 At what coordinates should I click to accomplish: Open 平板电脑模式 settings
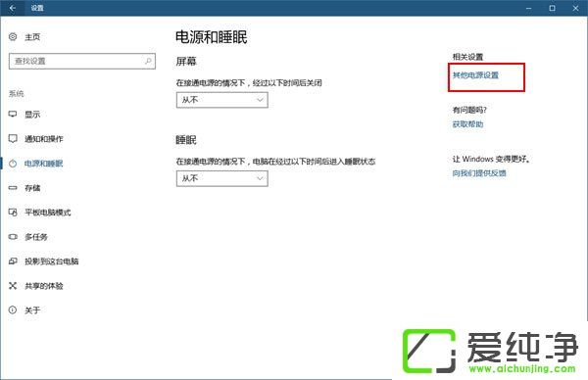pyautogui.click(x=48, y=213)
